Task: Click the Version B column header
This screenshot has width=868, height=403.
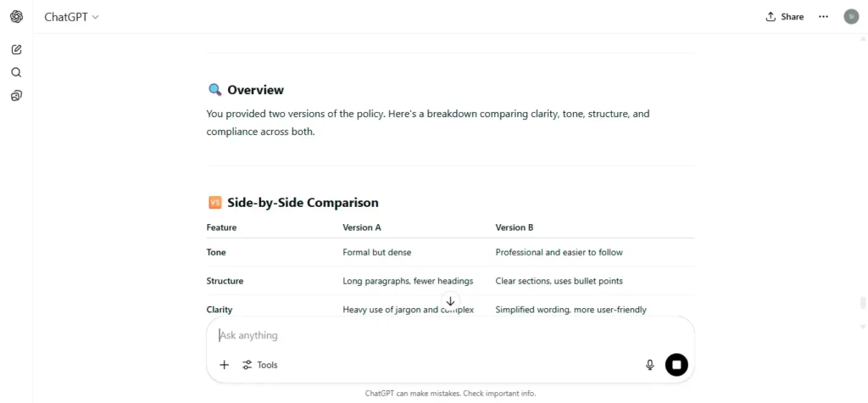Action: pos(515,227)
